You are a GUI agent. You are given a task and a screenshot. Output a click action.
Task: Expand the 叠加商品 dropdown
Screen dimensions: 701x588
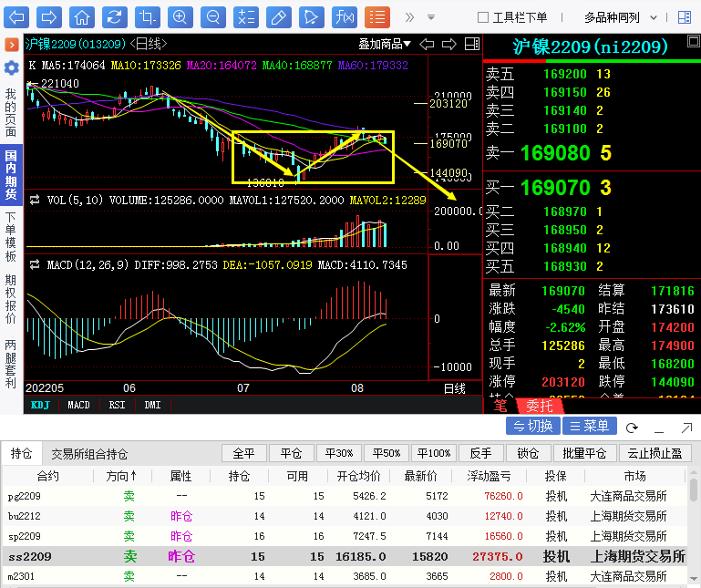click(385, 44)
